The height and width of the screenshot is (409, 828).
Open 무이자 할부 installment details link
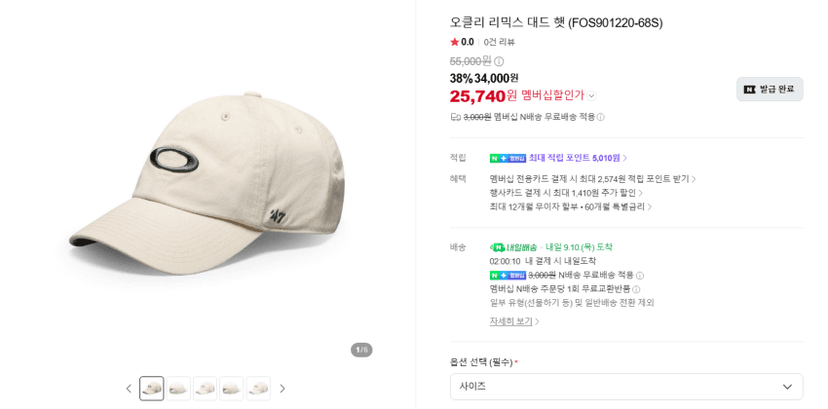570,207
